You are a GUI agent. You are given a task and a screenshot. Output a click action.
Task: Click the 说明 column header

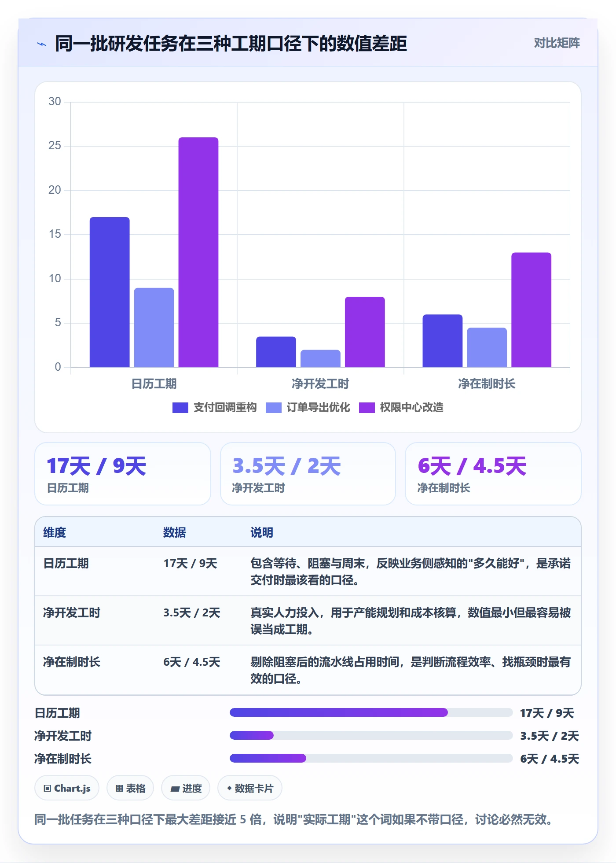click(x=262, y=532)
